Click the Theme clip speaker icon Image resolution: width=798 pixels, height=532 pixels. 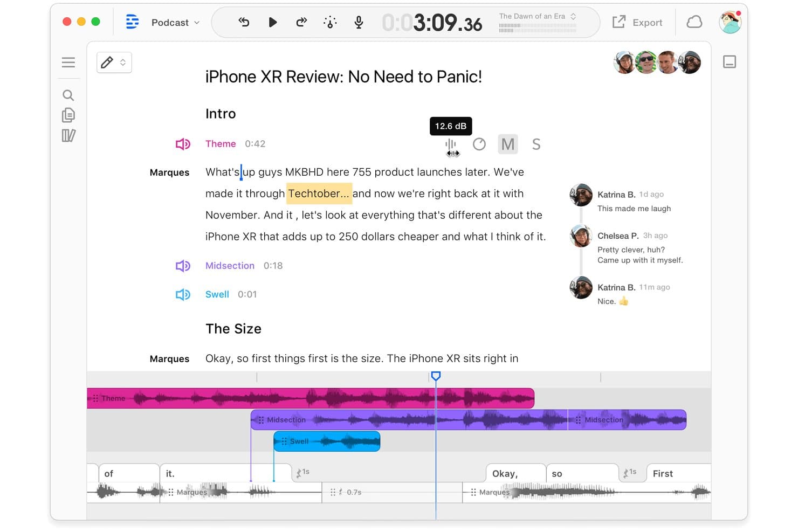[183, 144]
